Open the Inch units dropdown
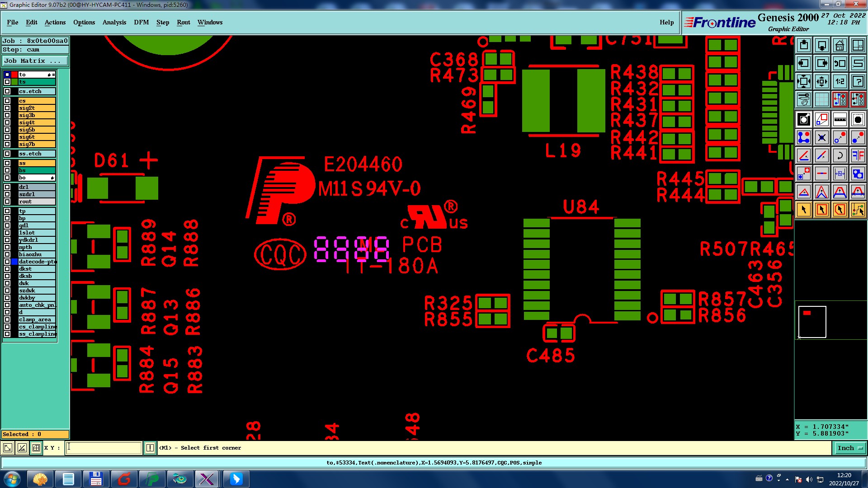 point(850,448)
